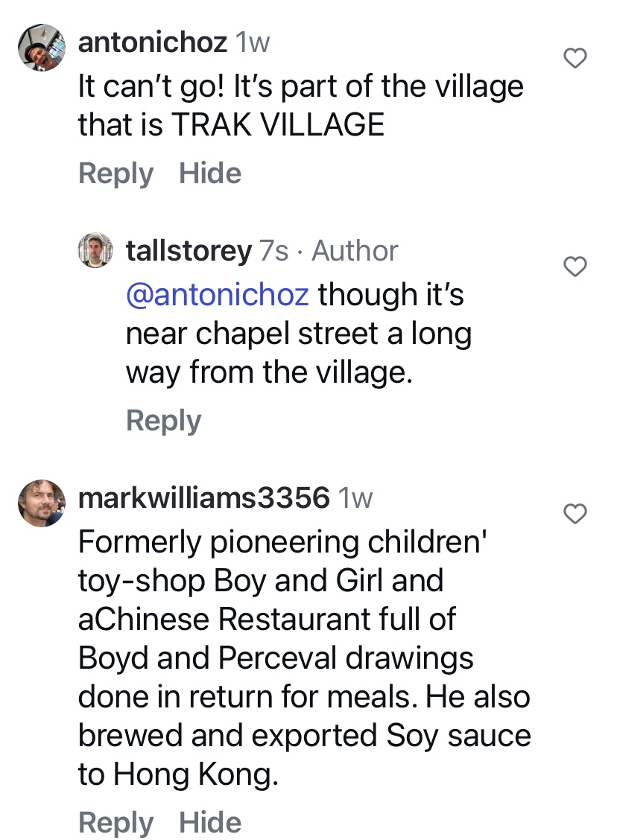
Task: Visit the tallstorey username link
Action: click(x=189, y=251)
